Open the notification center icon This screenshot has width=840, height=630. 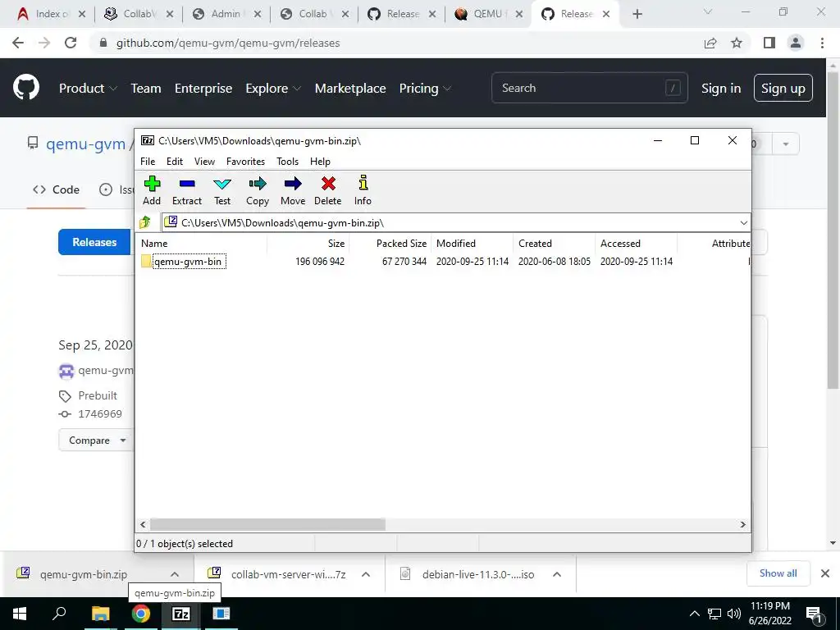815,614
